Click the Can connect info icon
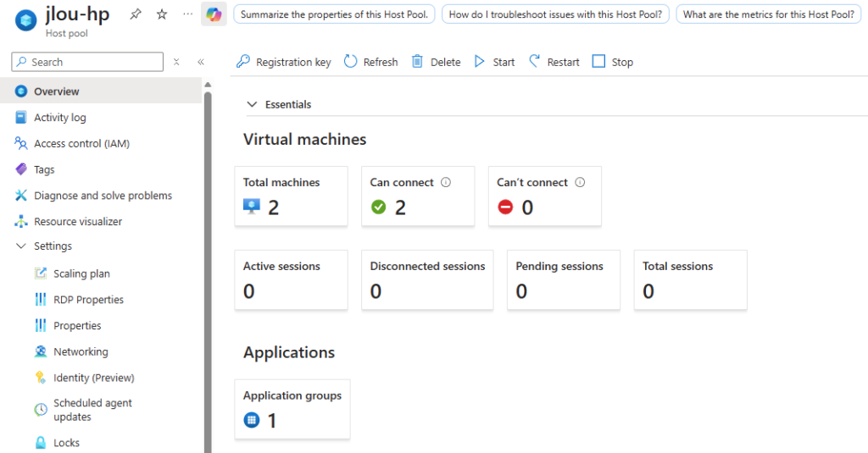 coord(446,182)
